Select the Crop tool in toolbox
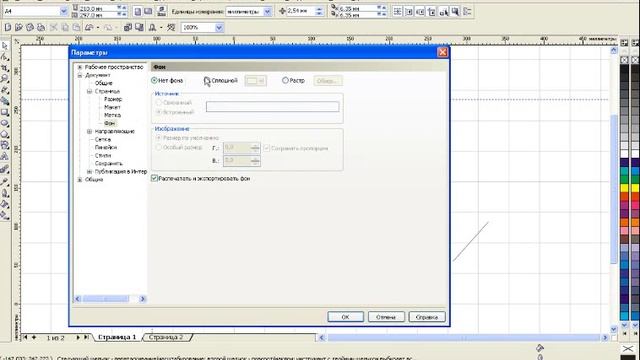 tap(5, 68)
